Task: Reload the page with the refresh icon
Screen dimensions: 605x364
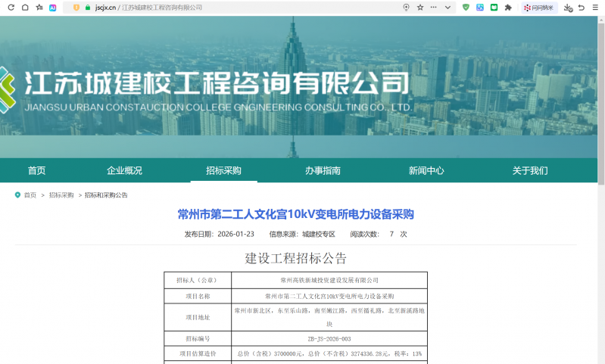Action: [11, 7]
